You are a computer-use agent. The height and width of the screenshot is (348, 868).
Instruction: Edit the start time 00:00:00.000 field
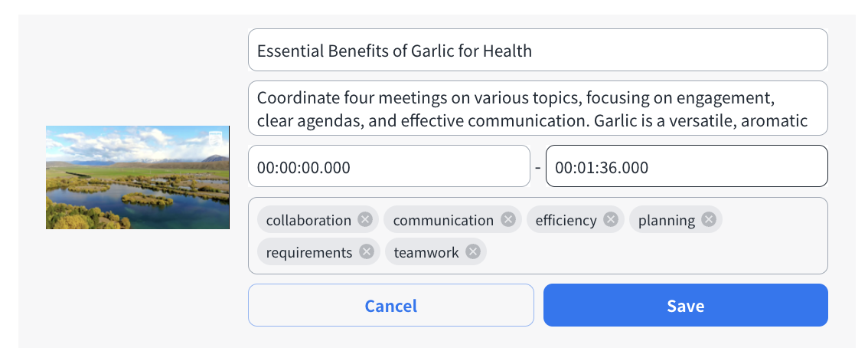(389, 166)
